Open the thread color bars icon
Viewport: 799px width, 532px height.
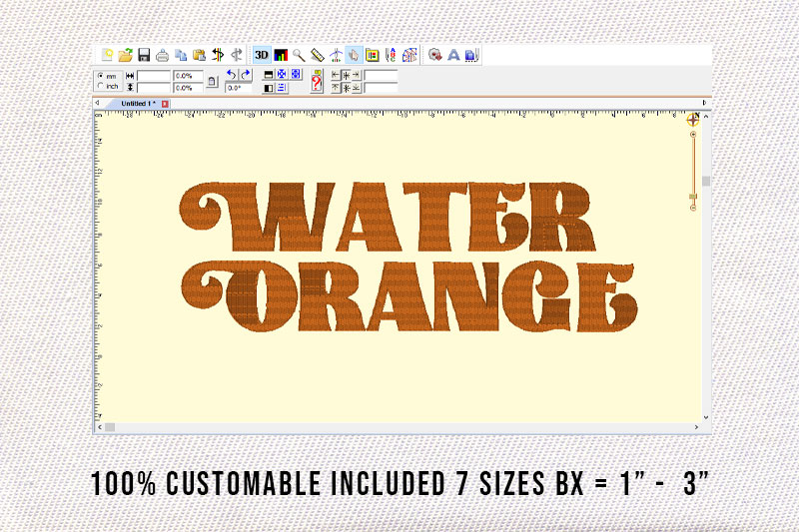[x=281, y=55]
